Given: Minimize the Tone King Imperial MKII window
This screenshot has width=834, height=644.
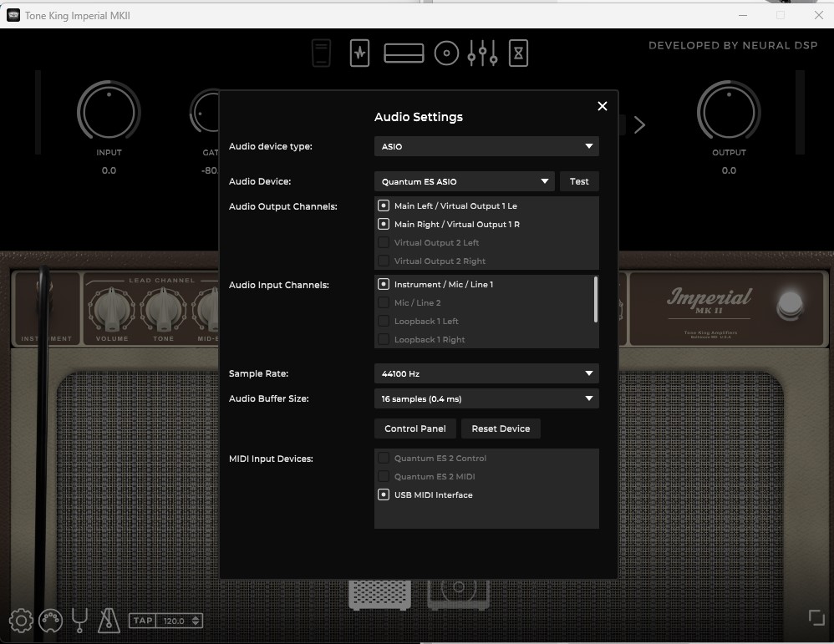Looking at the screenshot, I should (x=743, y=15).
